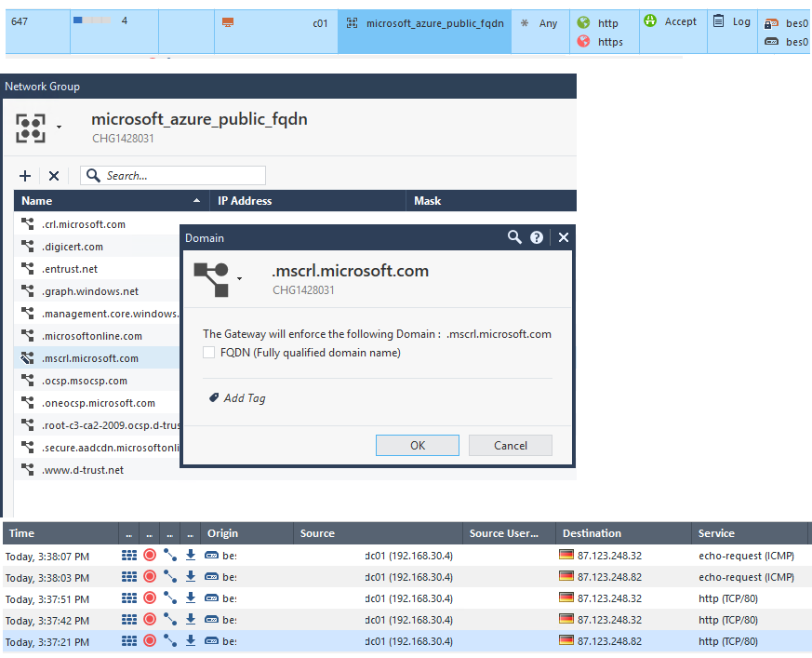Click the Network Group name microsoft_azure_public_fqdn title
812x658 pixels.
(199, 119)
